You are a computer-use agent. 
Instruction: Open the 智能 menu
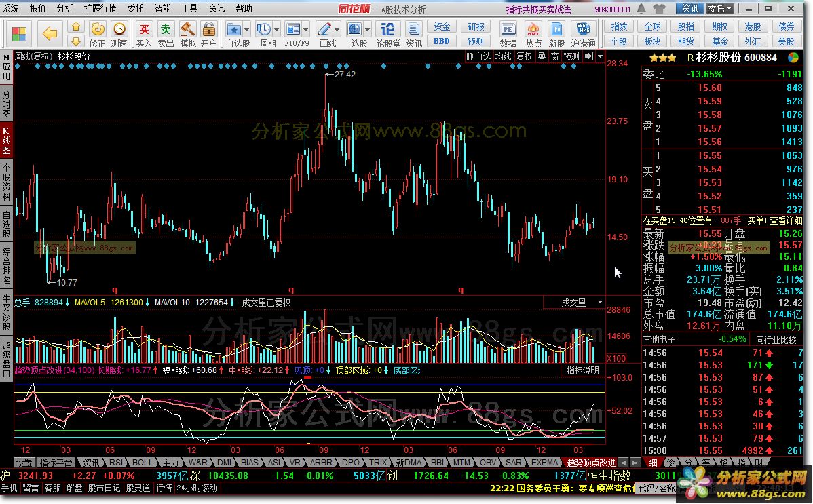pyautogui.click(x=162, y=9)
